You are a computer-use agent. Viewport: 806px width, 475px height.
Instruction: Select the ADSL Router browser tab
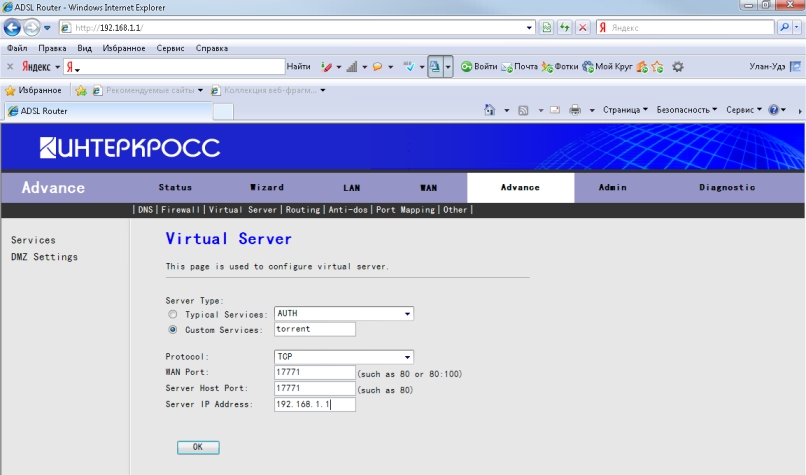pos(108,111)
